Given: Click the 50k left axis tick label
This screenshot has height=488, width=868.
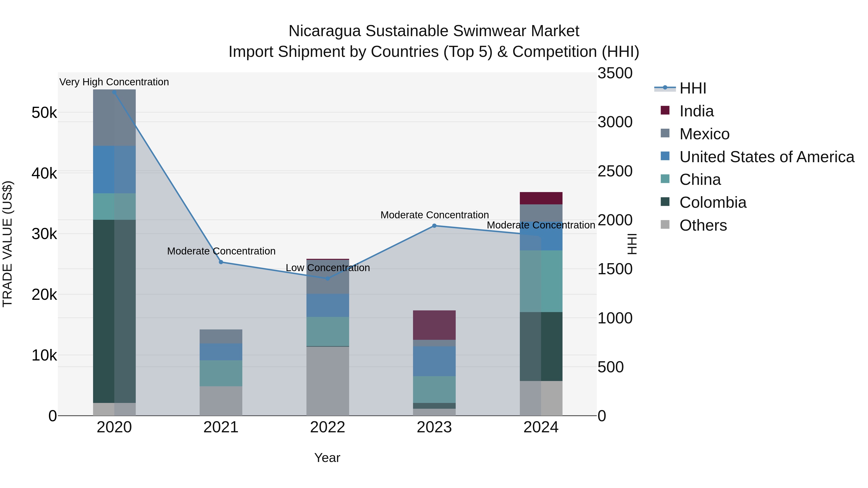Looking at the screenshot, I should pyautogui.click(x=44, y=113).
